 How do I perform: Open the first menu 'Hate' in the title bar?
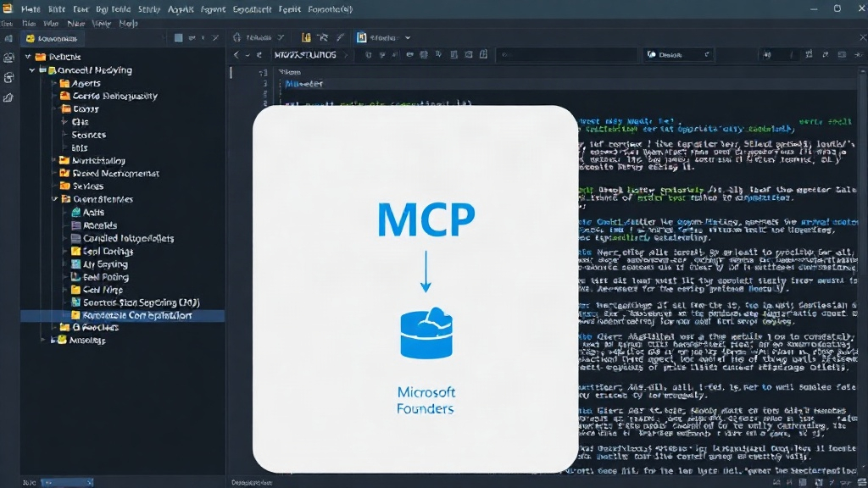(x=31, y=8)
